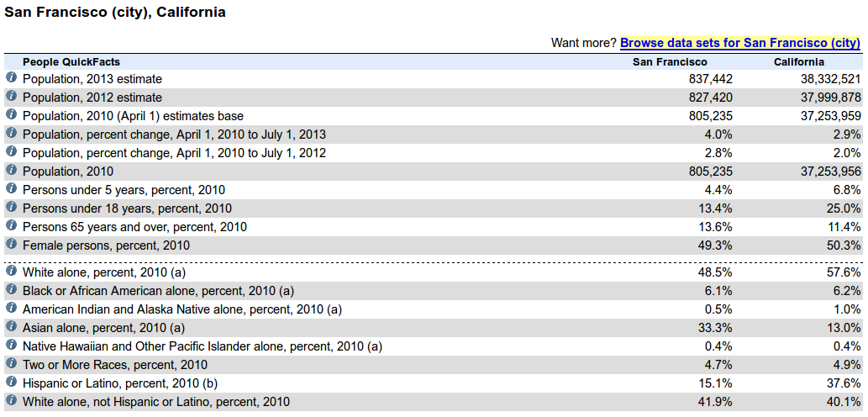Viewport: 868px width, 417px height.
Task: Click info icon for American Indian and Alaska Native
Action: coord(12,308)
